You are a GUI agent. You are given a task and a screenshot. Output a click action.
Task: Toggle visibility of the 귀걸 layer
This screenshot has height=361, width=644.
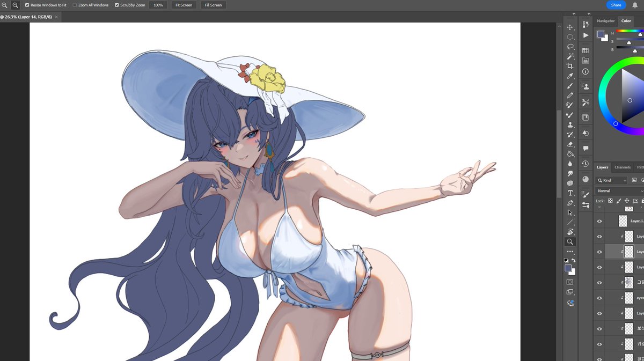pyautogui.click(x=599, y=343)
